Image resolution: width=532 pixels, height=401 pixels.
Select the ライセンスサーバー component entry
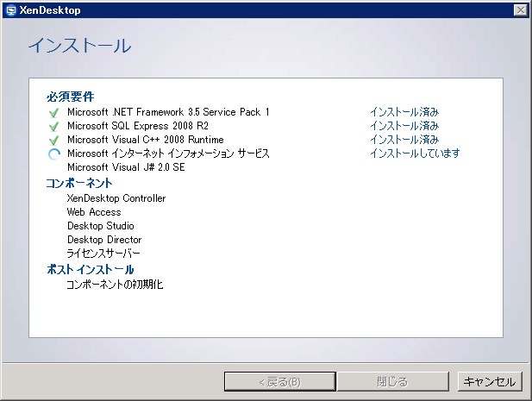tap(103, 254)
